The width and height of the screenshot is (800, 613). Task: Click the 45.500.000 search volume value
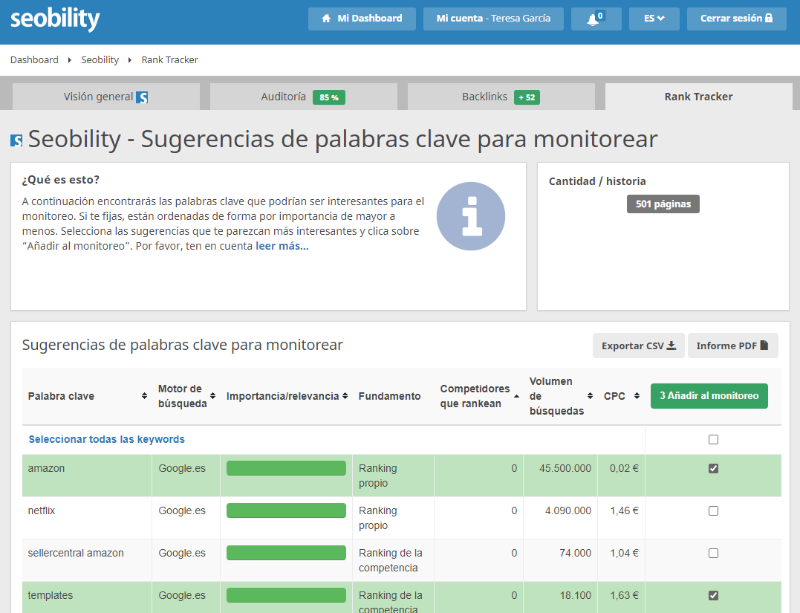tap(565, 468)
